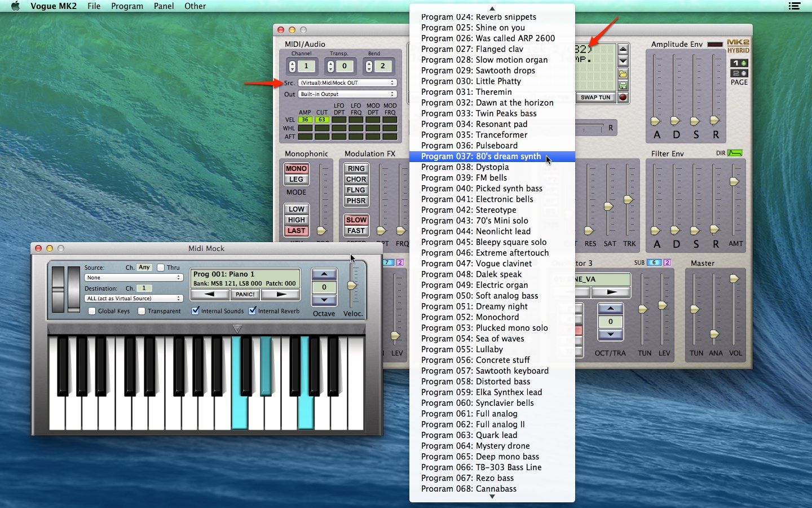Image resolution: width=812 pixels, height=508 pixels.
Task: Open the Destination dropdown in Midi Mock
Action: [x=134, y=298]
